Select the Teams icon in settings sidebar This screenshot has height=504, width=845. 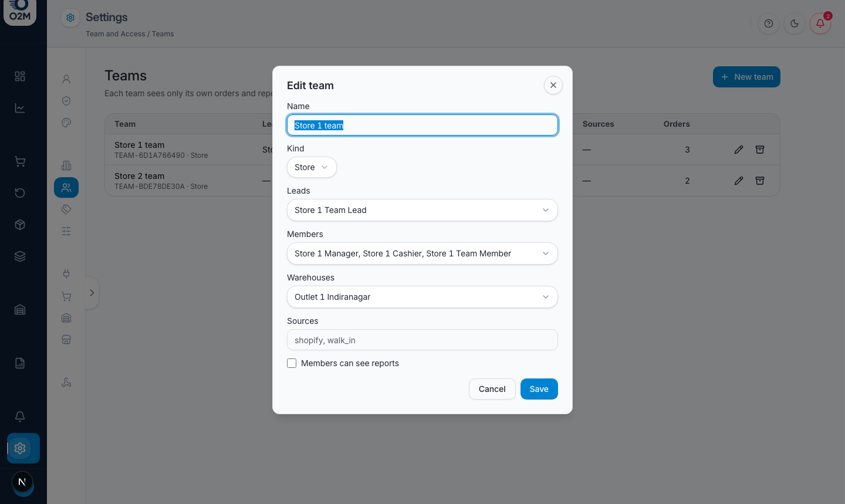point(66,188)
